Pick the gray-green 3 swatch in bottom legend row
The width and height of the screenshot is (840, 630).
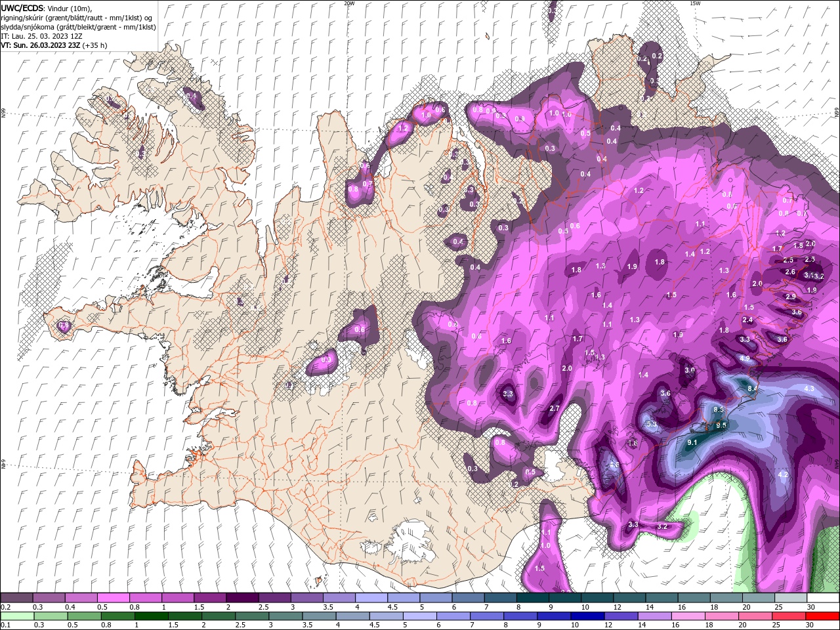[285, 616]
